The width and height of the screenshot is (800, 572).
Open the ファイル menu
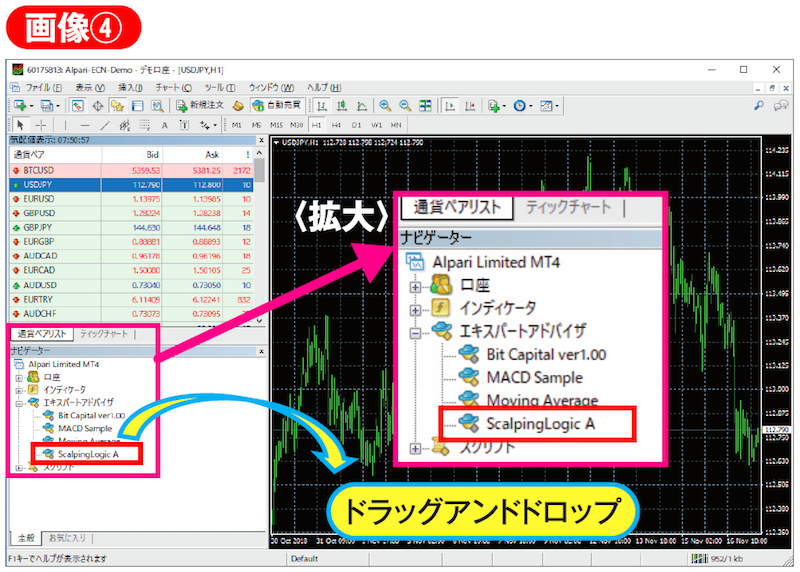coord(43,88)
